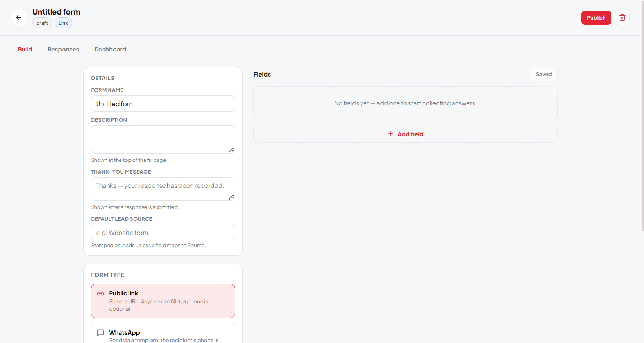
Task: Focus the Description text area
Action: (x=163, y=139)
